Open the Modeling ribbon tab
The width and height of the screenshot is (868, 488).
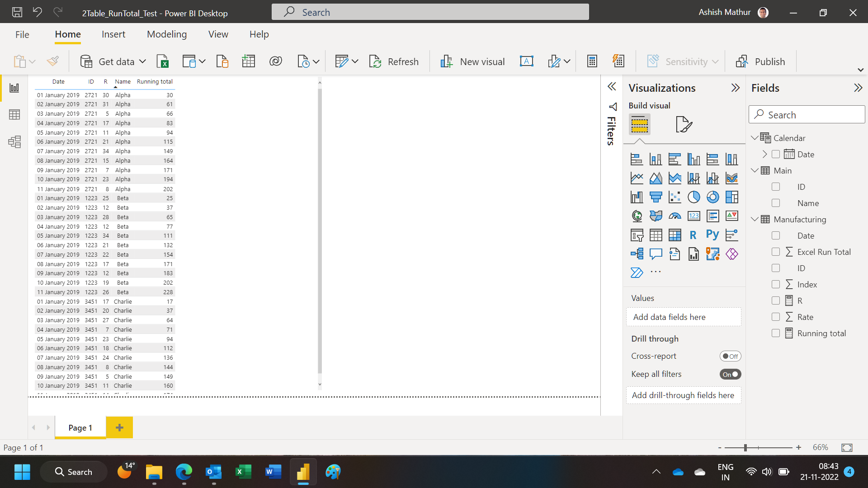167,34
